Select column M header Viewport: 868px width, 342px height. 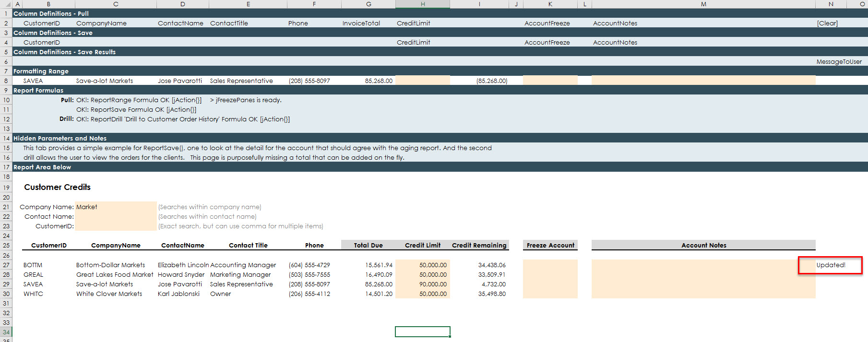click(x=703, y=4)
